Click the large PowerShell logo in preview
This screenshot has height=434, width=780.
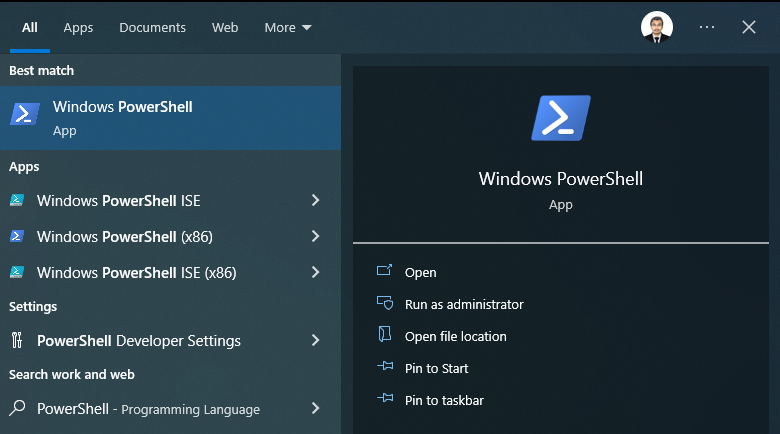point(561,118)
